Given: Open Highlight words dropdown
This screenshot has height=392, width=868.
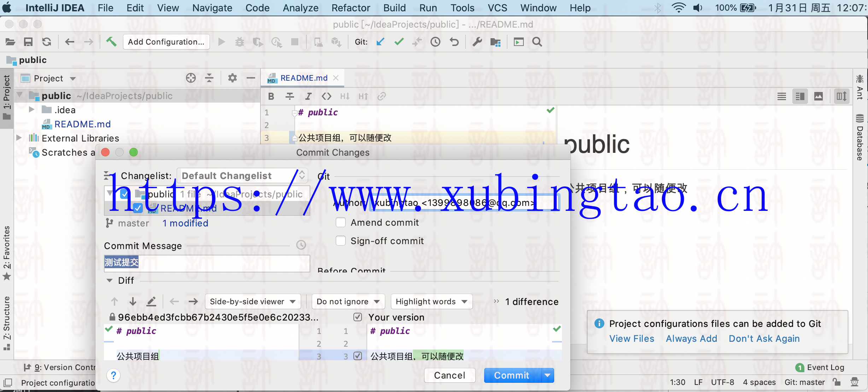Looking at the screenshot, I should tap(432, 301).
